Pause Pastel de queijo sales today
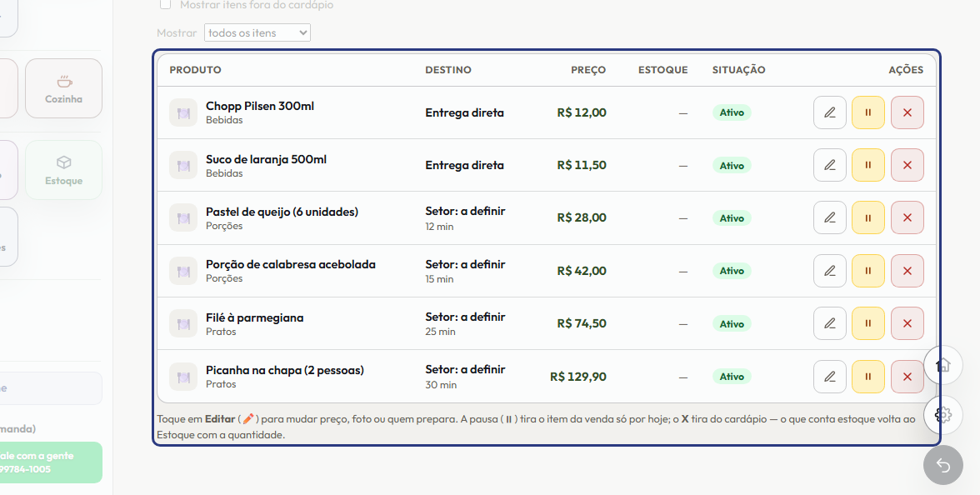This screenshot has width=980, height=495. [x=868, y=217]
